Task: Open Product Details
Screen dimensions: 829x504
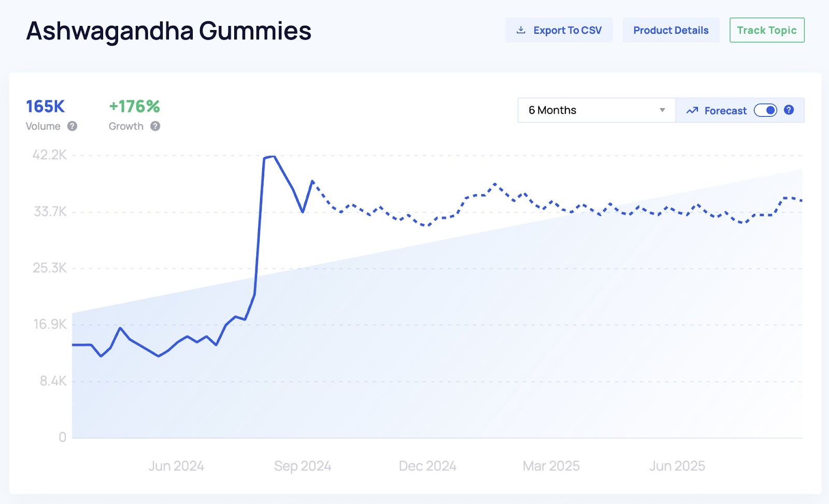Action: click(671, 30)
